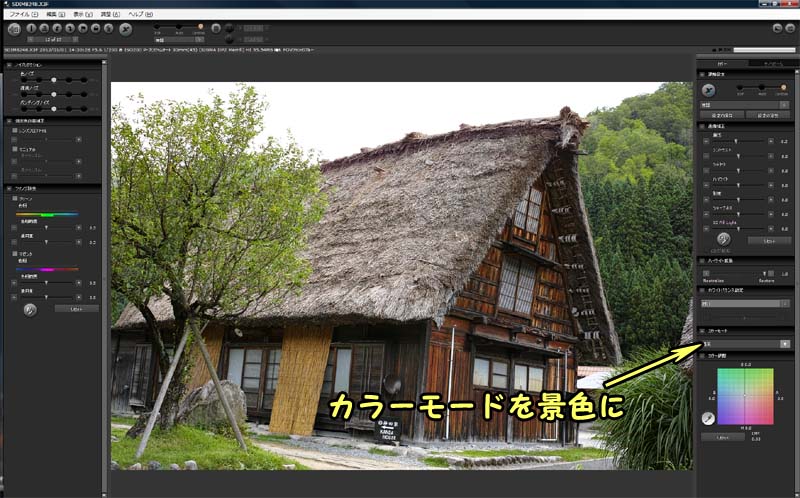Image resolution: width=800 pixels, height=498 pixels.
Task: Click the adjustment settings round icon in right panel
Action: click(708, 90)
